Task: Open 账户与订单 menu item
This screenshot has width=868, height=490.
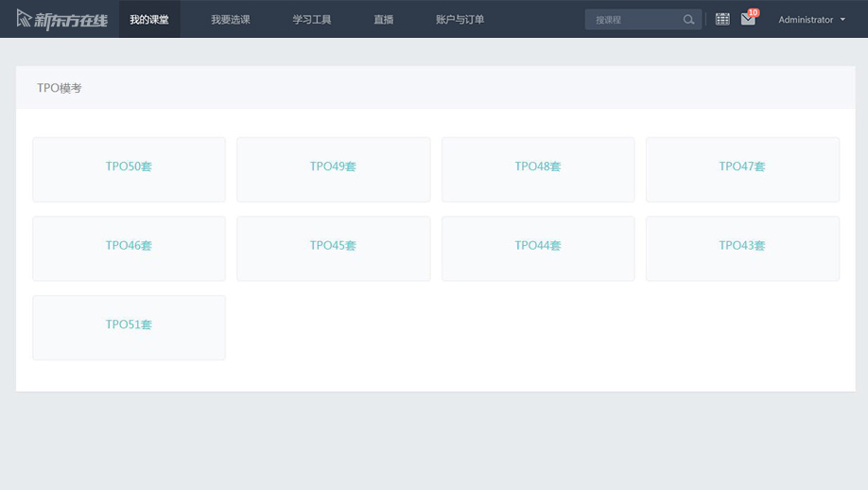Action: pos(460,20)
